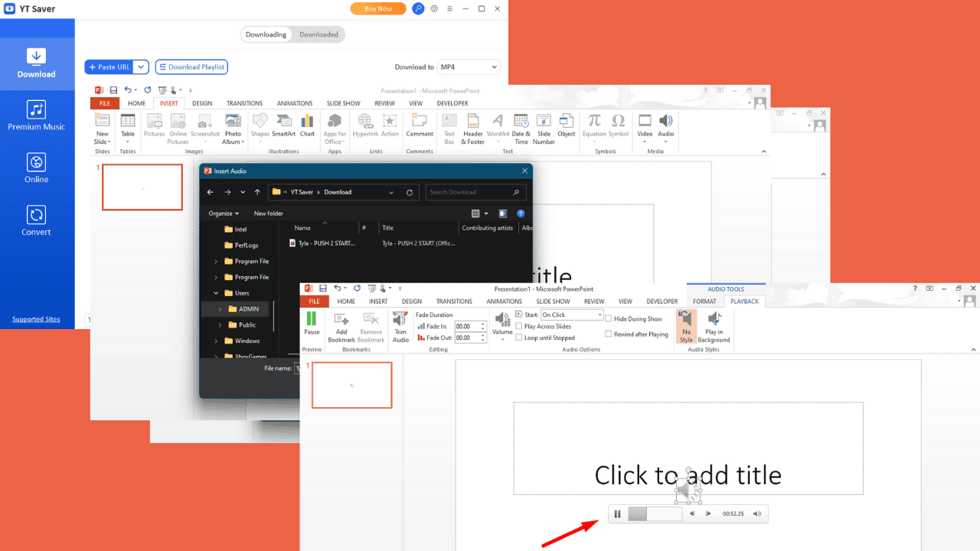The image size is (980, 551).
Task: Toggle the preview pane in Insert Audio dialog
Action: 503,214
